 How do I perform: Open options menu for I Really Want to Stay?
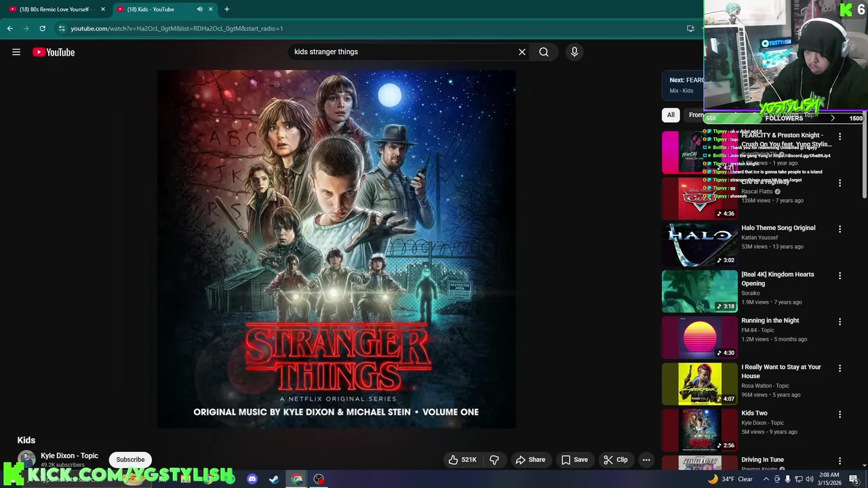coord(840,368)
